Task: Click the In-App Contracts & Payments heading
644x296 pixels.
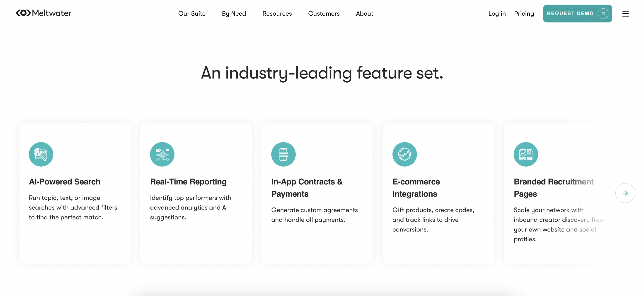Action: point(307,188)
